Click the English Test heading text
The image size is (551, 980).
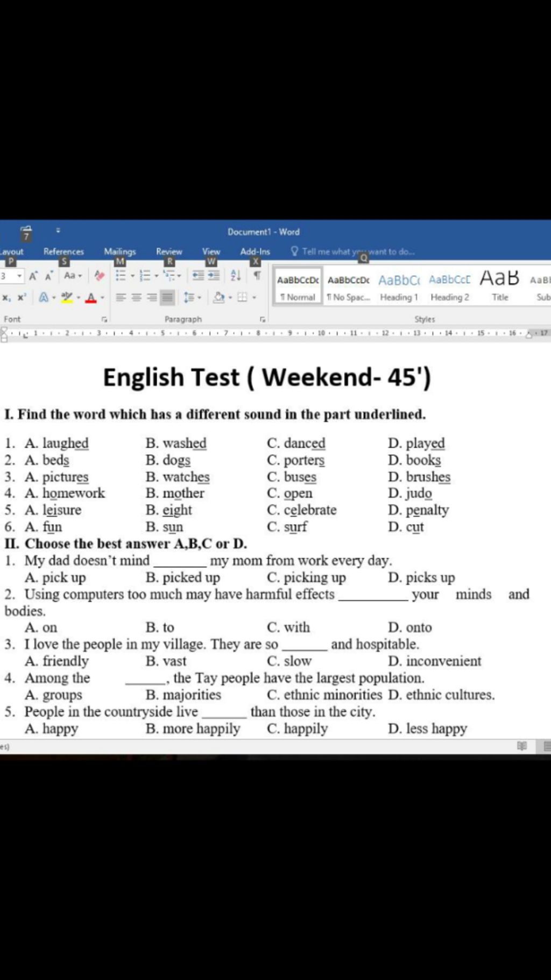pos(267,377)
